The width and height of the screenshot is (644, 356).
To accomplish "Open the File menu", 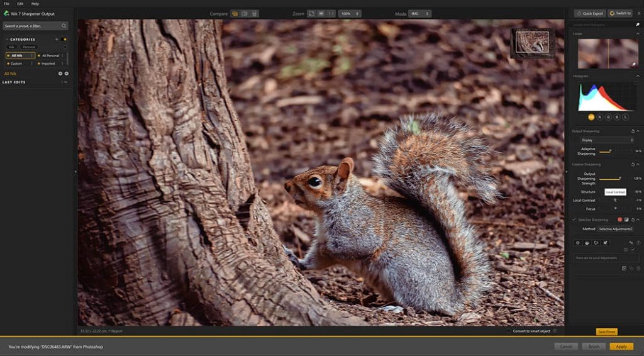I will 6,4.
